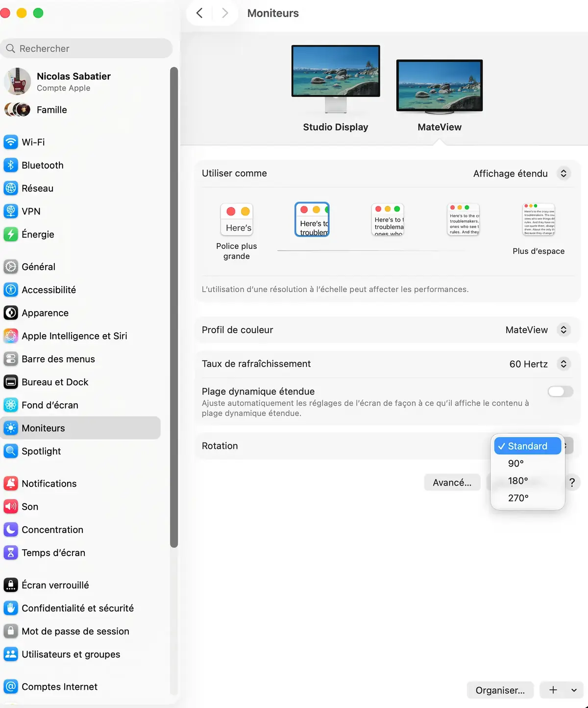The height and width of the screenshot is (708, 588).
Task: Click Confidentialité et sécurité hand icon
Action: pos(11,608)
